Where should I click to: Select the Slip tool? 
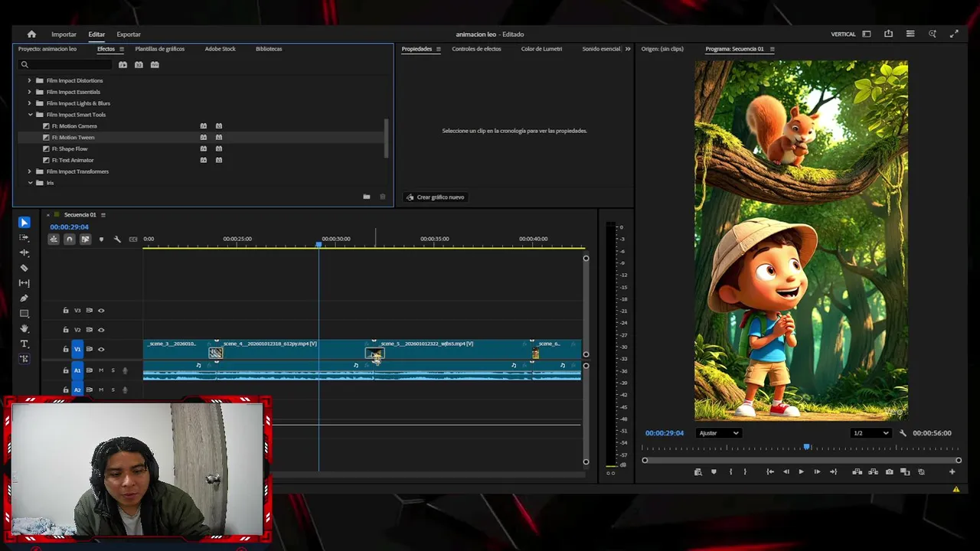24,283
